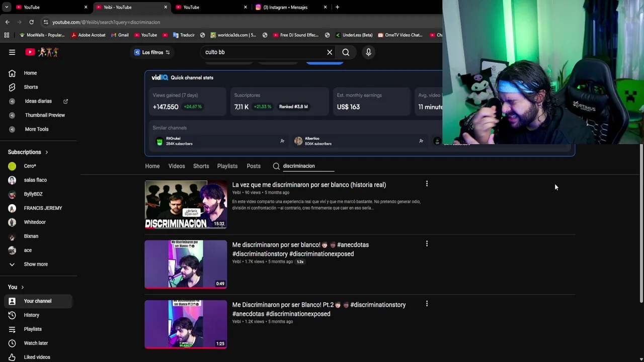The image size is (644, 362).
Task: Open the DISCRIMINACION 15:32 video thumbnail
Action: (x=186, y=204)
